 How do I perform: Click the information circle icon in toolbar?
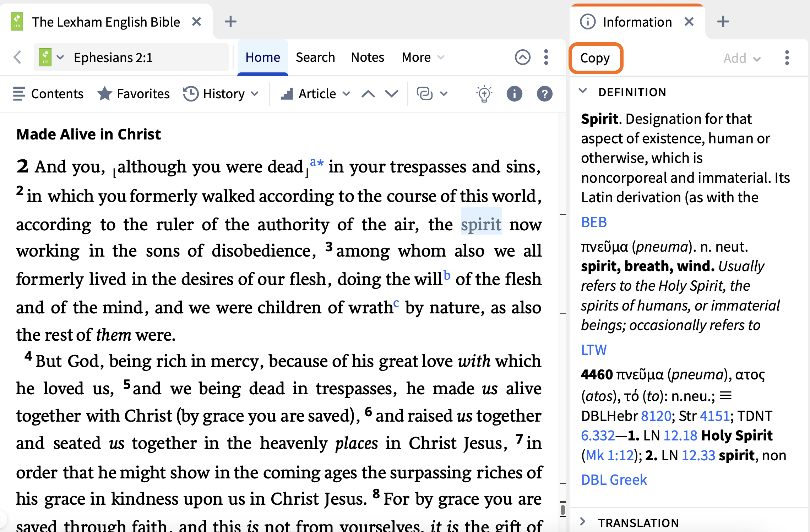[x=514, y=94]
